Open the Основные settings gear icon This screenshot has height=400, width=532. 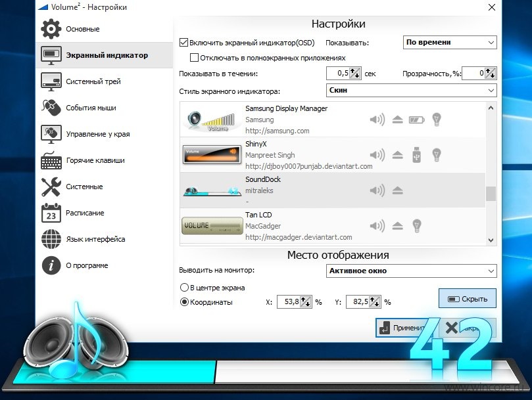51,29
